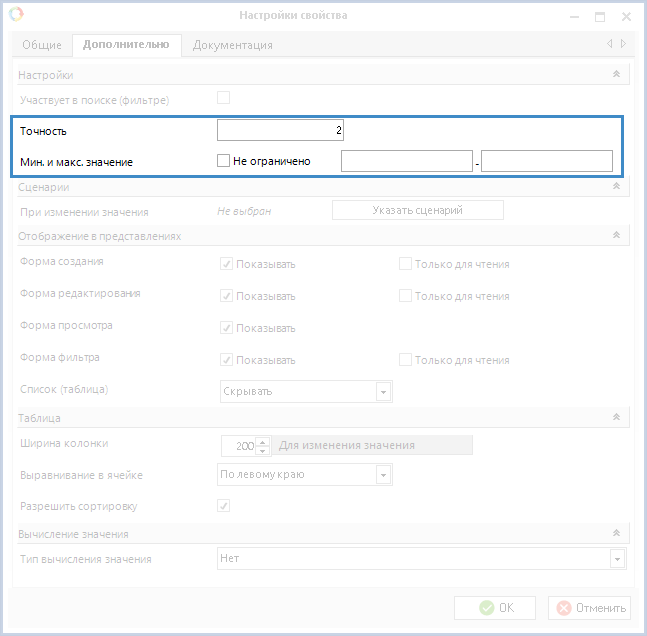This screenshot has width=647, height=636.
Task: Open Выравнивание в ячейке dropdown
Action: [x=383, y=475]
